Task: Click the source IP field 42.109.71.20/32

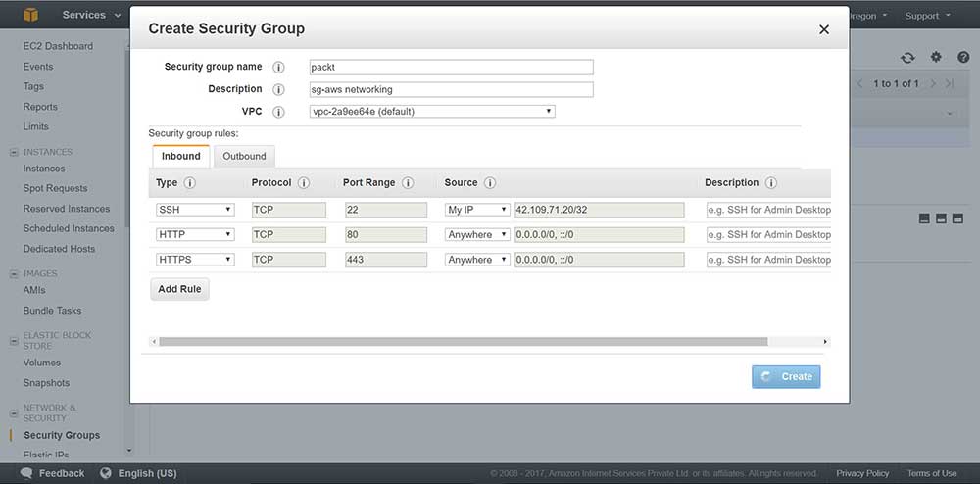Action: (x=600, y=210)
